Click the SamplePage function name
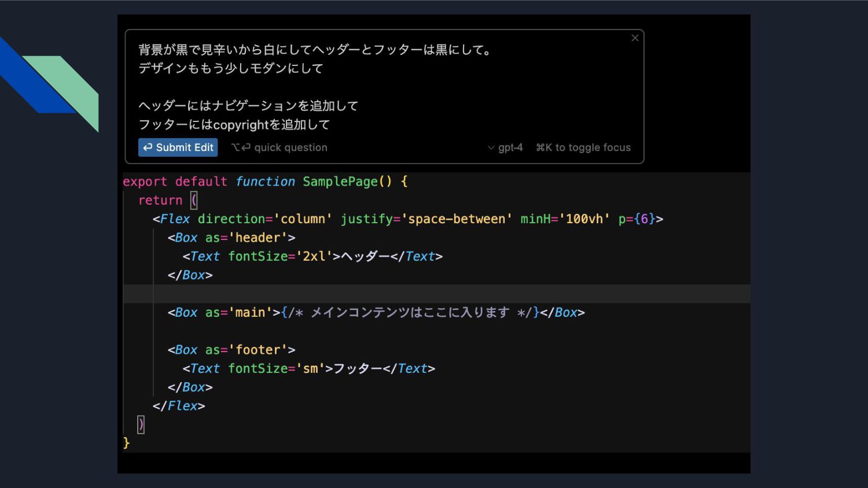Viewport: 868px width, 488px height. pyautogui.click(x=340, y=182)
